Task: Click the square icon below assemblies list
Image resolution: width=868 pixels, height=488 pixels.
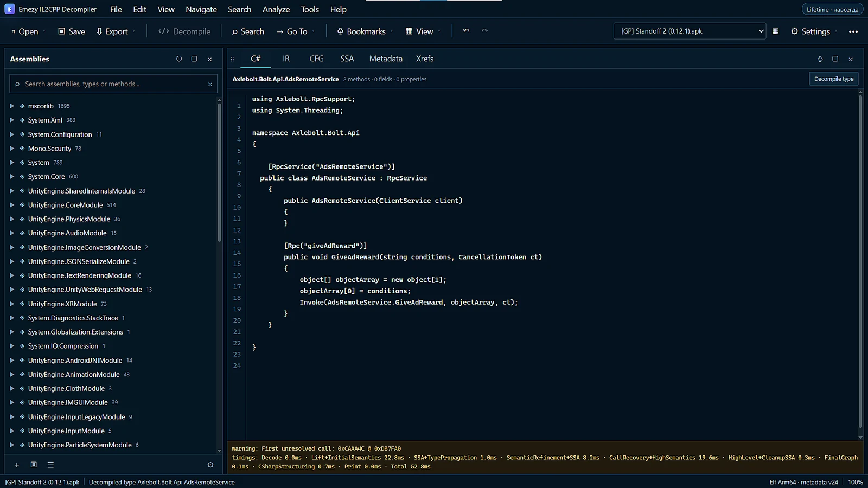Action: pos(34,465)
